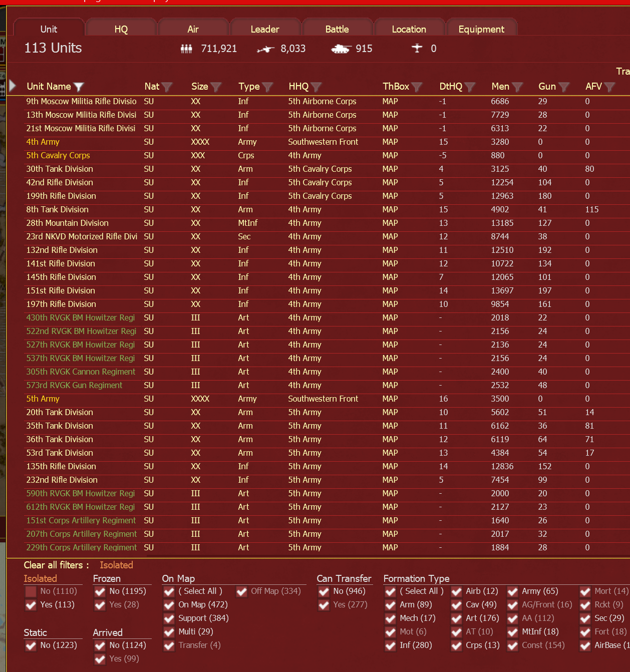Open the AFV column filter funnel

609,87
